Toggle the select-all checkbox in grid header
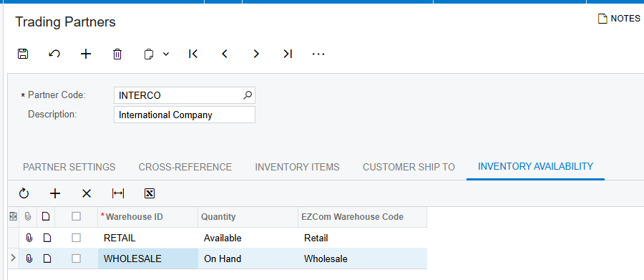This screenshot has width=644, height=280. tap(76, 216)
